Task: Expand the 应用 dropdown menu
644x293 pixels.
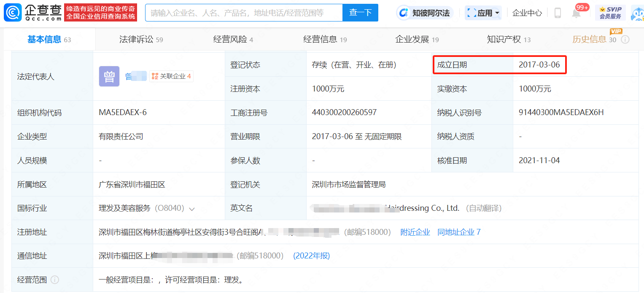Action: click(x=483, y=13)
